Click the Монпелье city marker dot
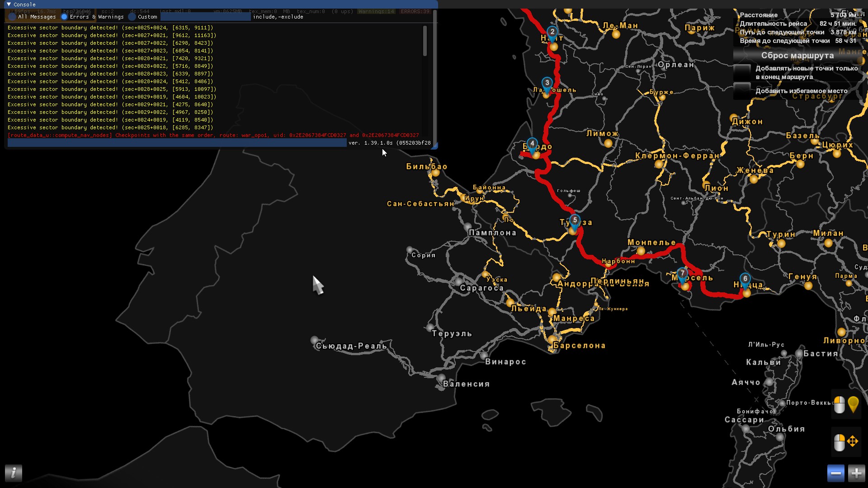The width and height of the screenshot is (868, 488). coord(641,251)
